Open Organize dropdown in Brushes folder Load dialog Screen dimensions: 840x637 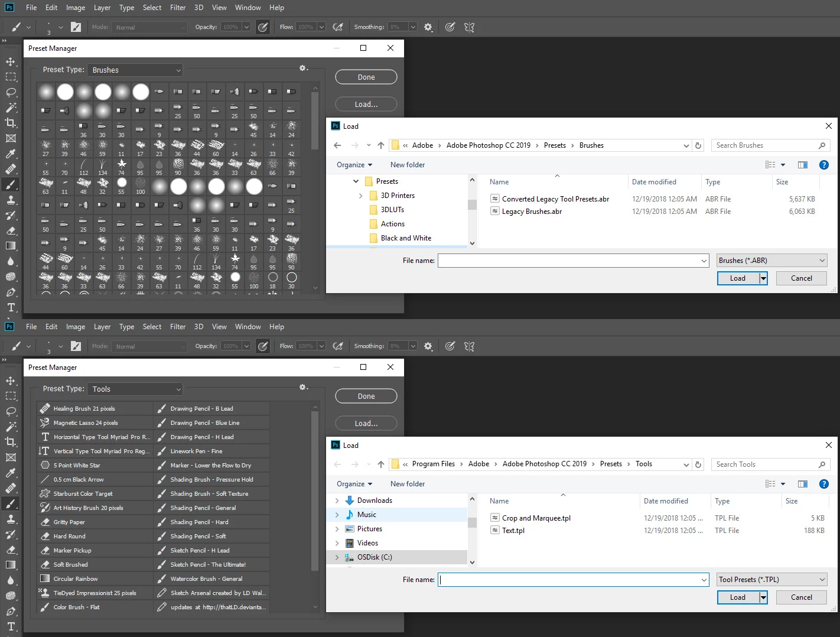click(354, 165)
